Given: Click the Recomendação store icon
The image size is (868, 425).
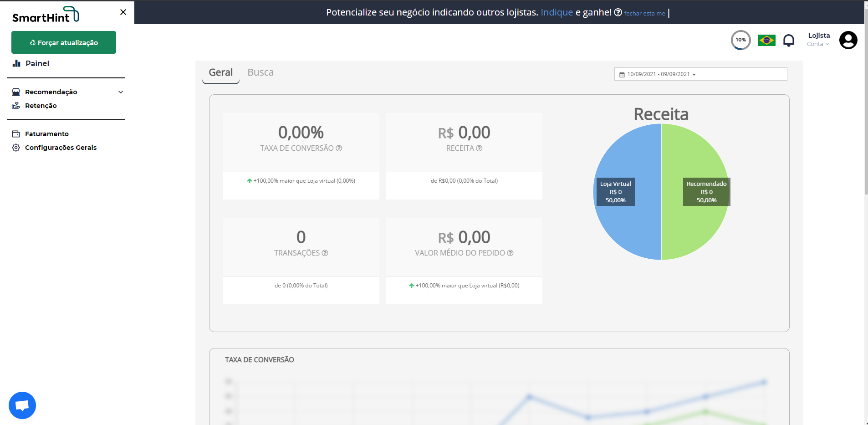Looking at the screenshot, I should (16, 92).
